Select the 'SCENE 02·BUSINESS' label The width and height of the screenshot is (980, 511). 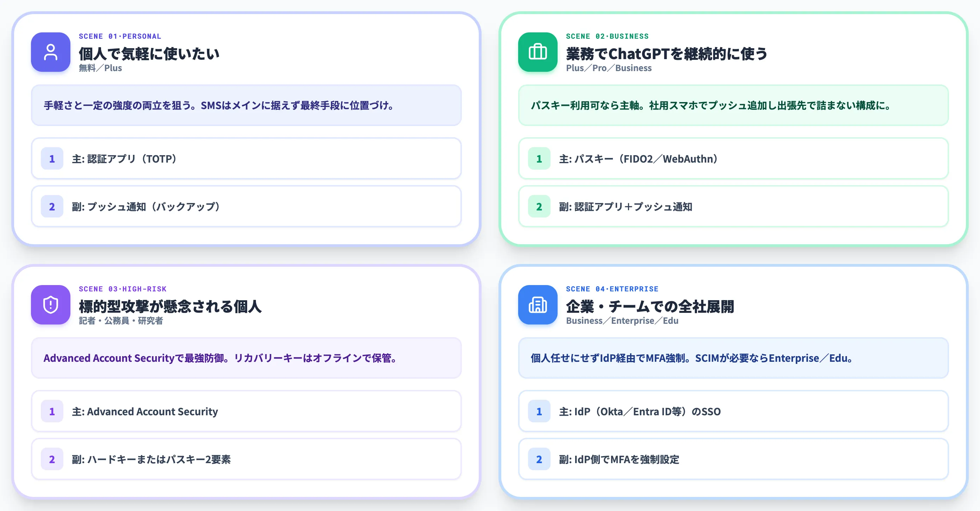tap(607, 37)
